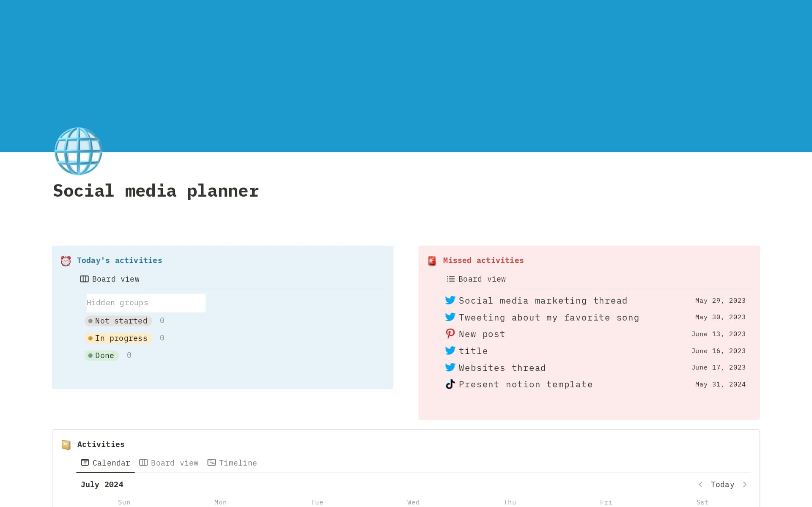Click the TikTok icon on Present notion template

pyautogui.click(x=450, y=384)
